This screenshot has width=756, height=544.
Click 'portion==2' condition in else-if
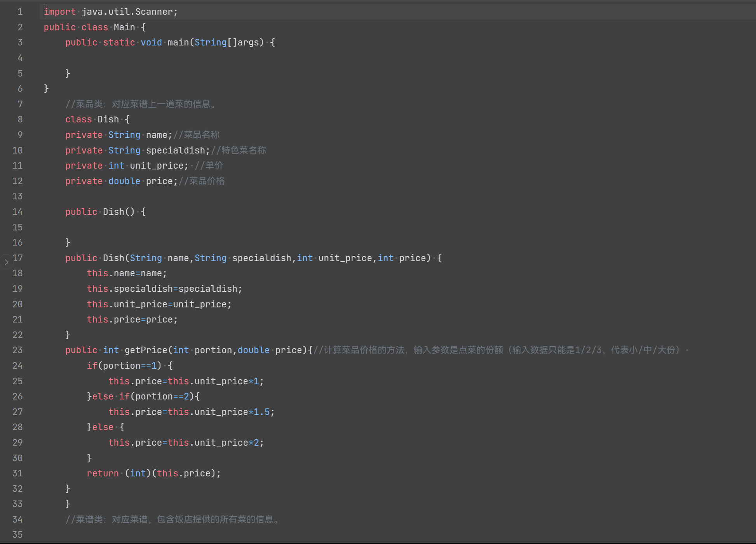[162, 396]
